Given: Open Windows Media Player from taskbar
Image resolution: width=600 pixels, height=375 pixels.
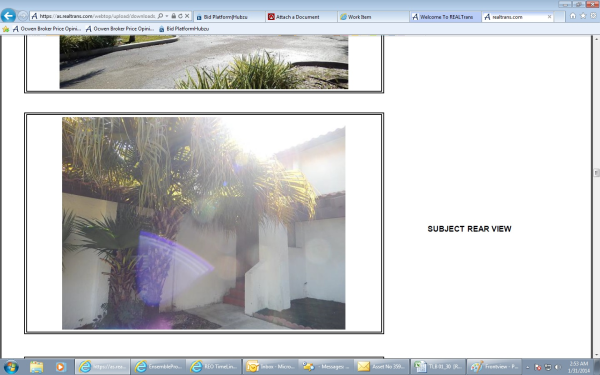Looking at the screenshot, I should [60, 367].
